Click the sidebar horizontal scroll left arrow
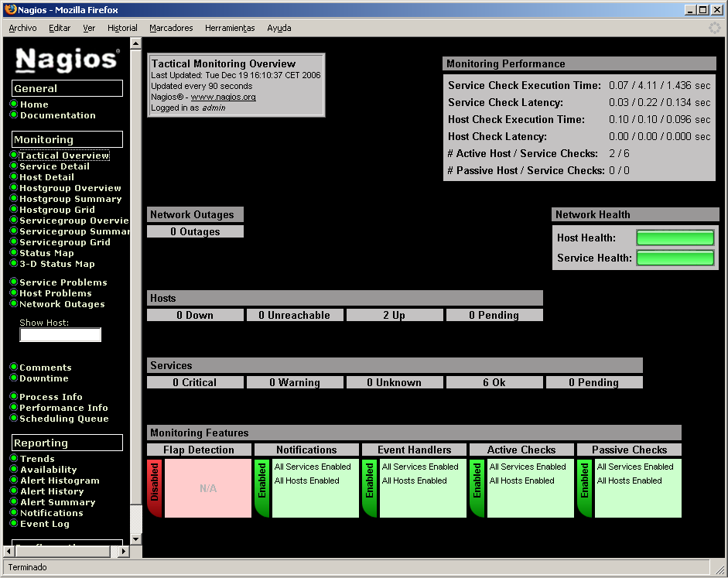728x578 pixels. point(9,551)
